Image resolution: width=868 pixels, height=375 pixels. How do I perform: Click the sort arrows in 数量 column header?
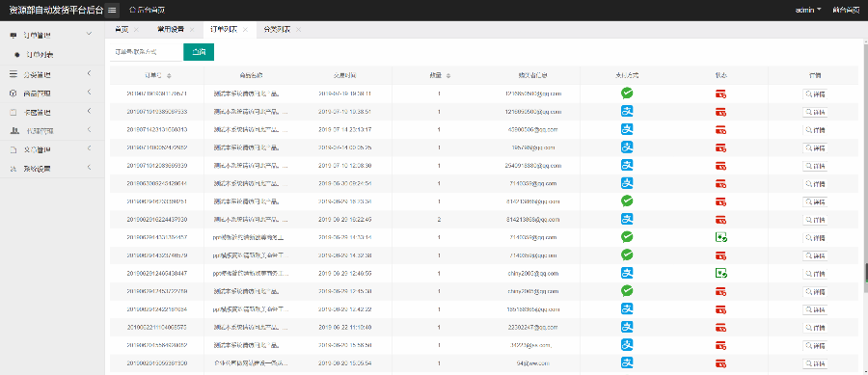448,76
